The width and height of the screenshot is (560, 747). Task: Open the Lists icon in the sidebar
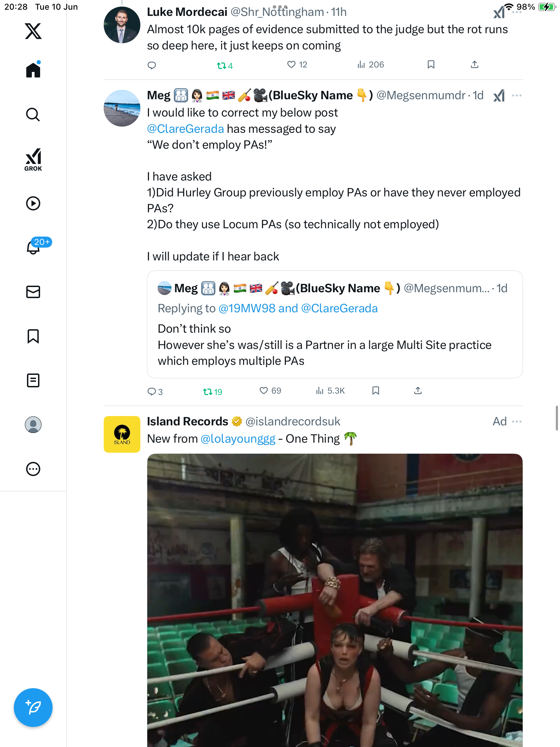pyautogui.click(x=33, y=380)
